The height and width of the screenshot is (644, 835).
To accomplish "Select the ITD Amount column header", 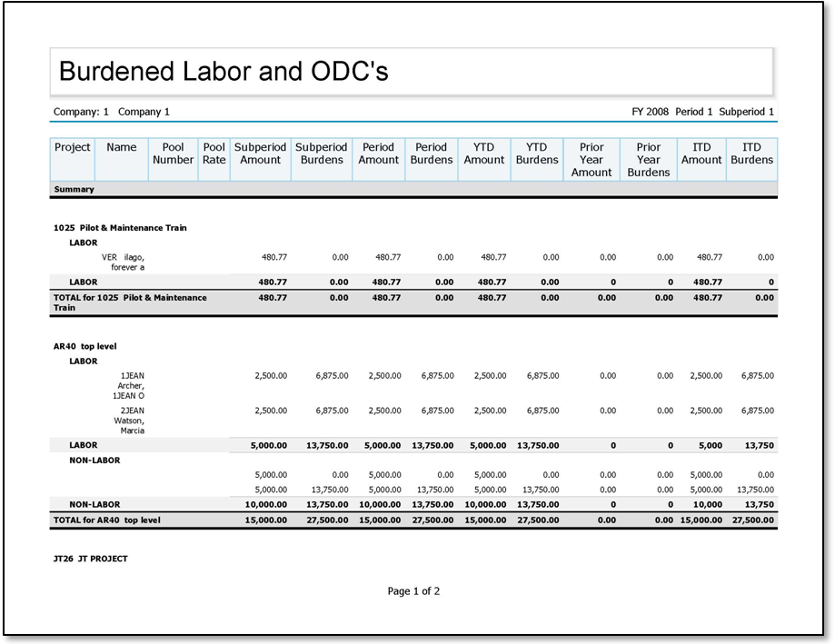I will click(701, 154).
